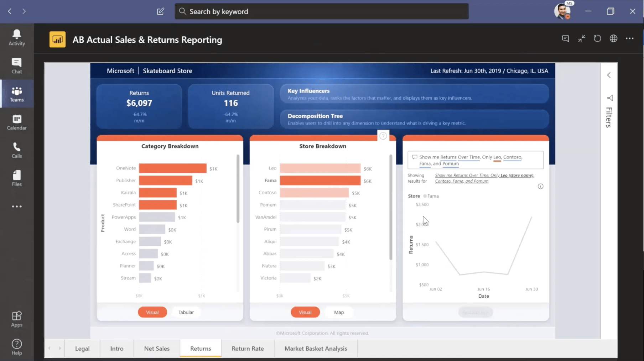644x361 pixels.
Task: Click the SharePoint product label
Action: [x=124, y=205]
